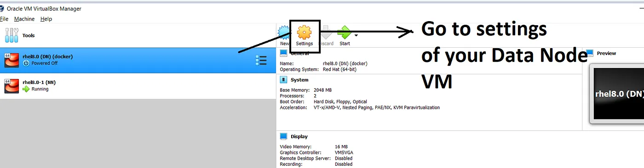
Task: Click the New VM starburst icon
Action: (284, 33)
